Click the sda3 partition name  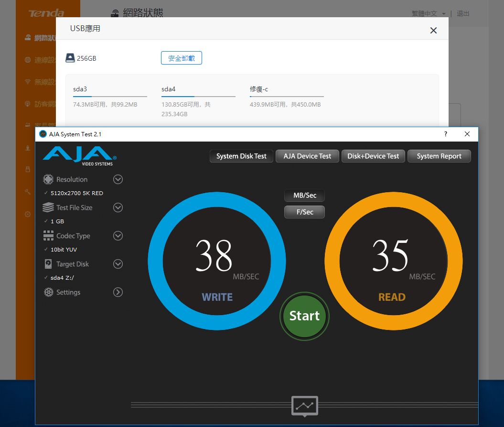(x=80, y=89)
